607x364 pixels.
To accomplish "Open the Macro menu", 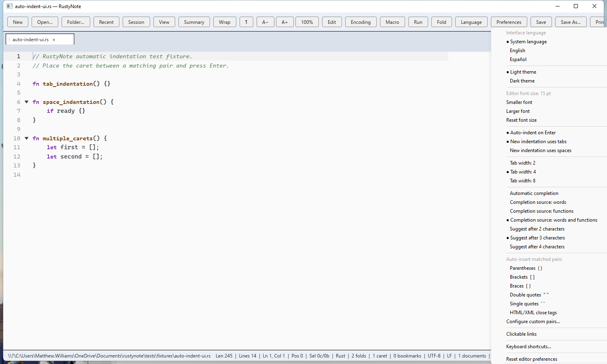I will coord(393,22).
